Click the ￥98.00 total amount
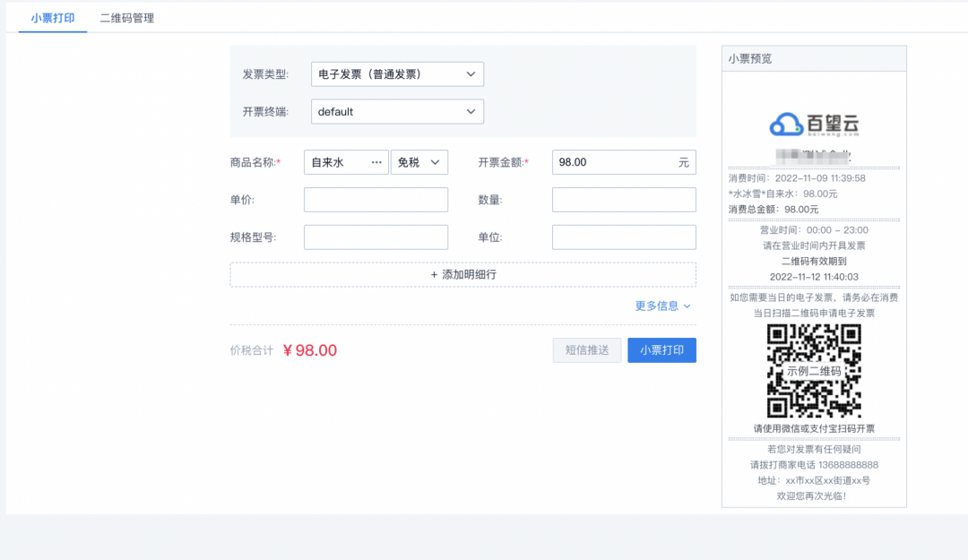 pos(310,350)
